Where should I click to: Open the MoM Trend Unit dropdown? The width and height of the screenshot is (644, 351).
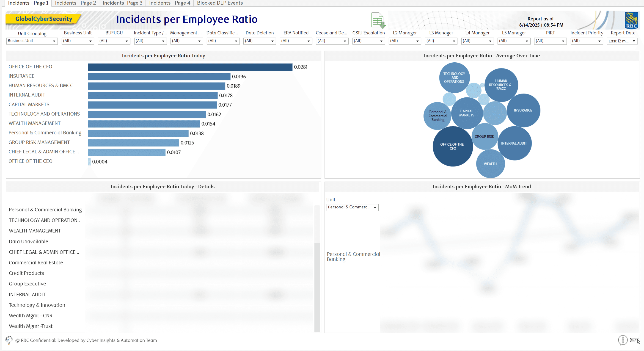click(x=352, y=207)
